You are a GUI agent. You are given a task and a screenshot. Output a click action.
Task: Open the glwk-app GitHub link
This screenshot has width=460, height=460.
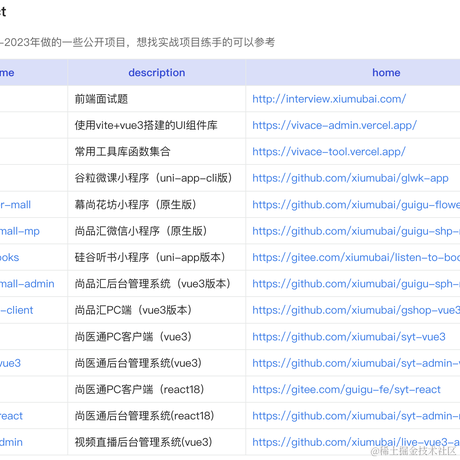coord(350,178)
